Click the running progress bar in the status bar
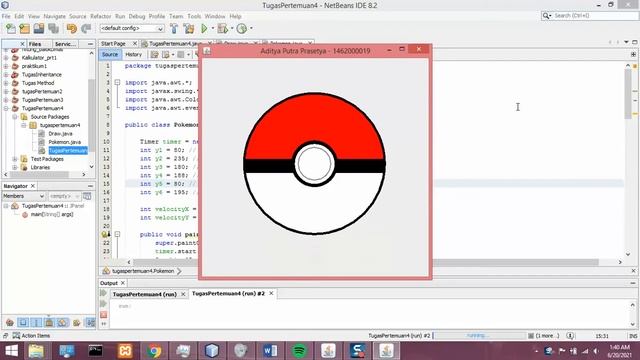The width and height of the screenshot is (640, 360). (x=479, y=336)
